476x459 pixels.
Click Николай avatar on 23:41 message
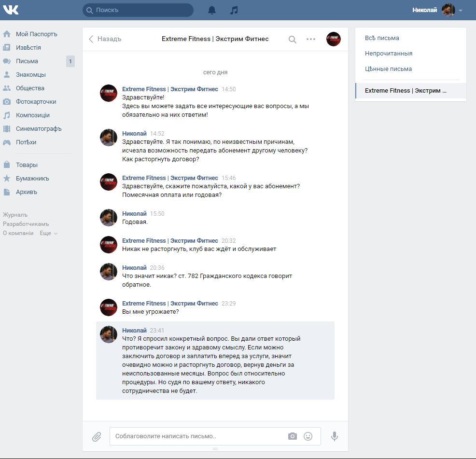pyautogui.click(x=108, y=334)
